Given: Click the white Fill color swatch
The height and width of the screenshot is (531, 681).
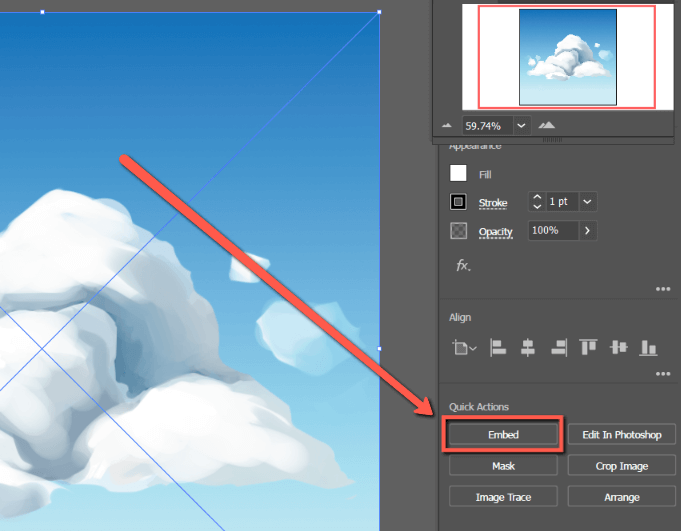Looking at the screenshot, I should point(458,173).
